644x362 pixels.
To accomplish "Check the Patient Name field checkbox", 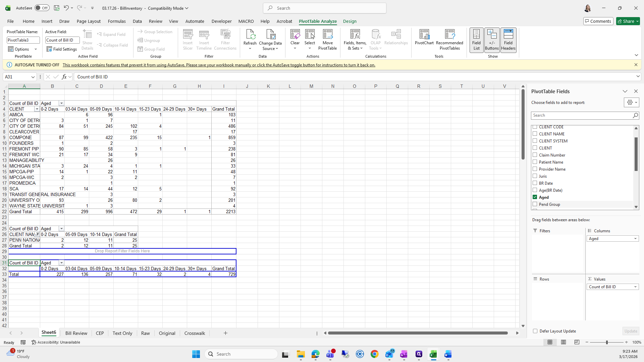I will click(x=535, y=162).
